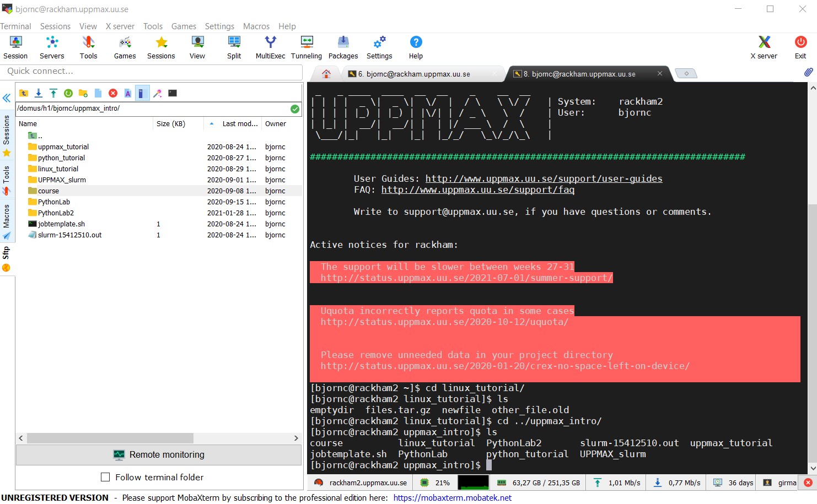This screenshot has width=817, height=504.
Task: Open the support/faq link in terminal
Action: 477,189
